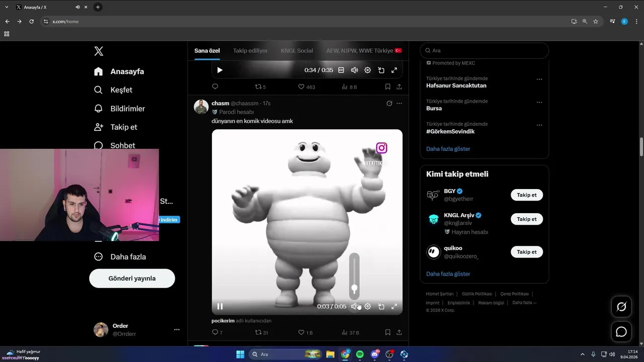Viewport: 644px width, 362px height.
Task: Open the Hafsanur Sancaktutan trending topic
Action: point(456,85)
